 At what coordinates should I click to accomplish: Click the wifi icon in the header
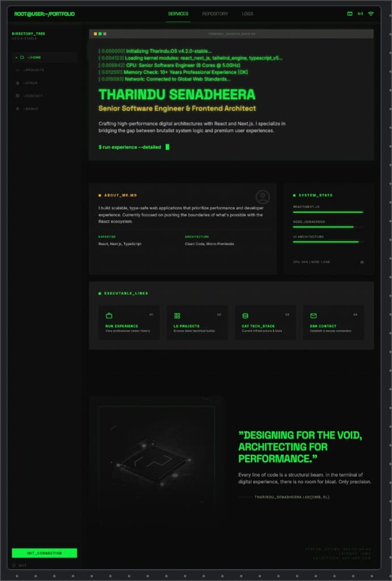coord(371,14)
